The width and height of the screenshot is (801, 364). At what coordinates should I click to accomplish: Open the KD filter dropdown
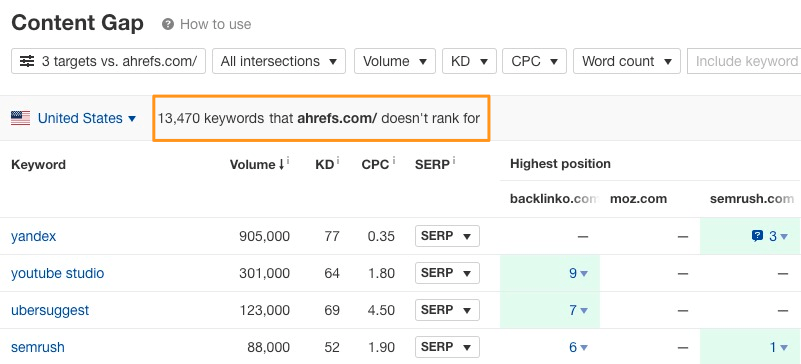469,61
